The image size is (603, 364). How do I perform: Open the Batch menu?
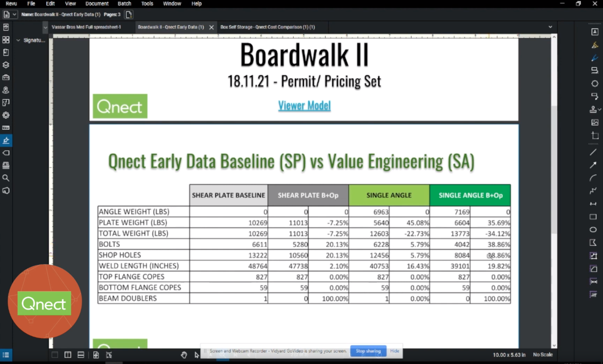[x=124, y=4]
